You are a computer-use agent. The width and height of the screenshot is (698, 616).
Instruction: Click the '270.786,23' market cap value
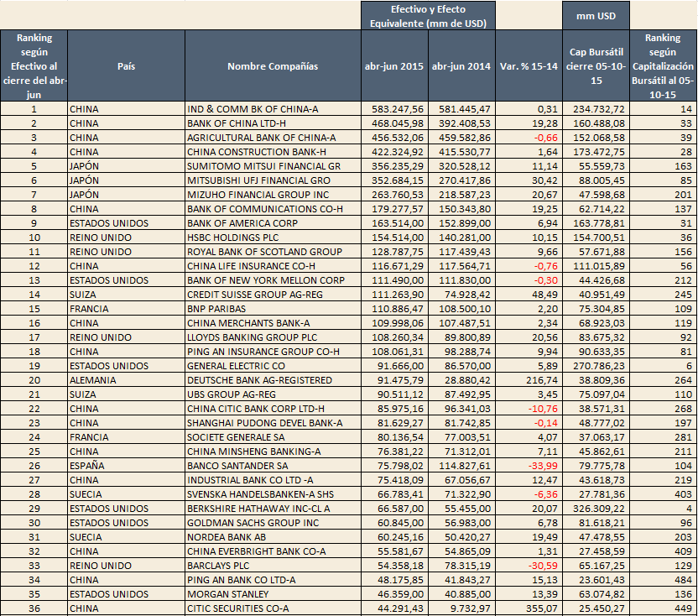click(x=599, y=366)
